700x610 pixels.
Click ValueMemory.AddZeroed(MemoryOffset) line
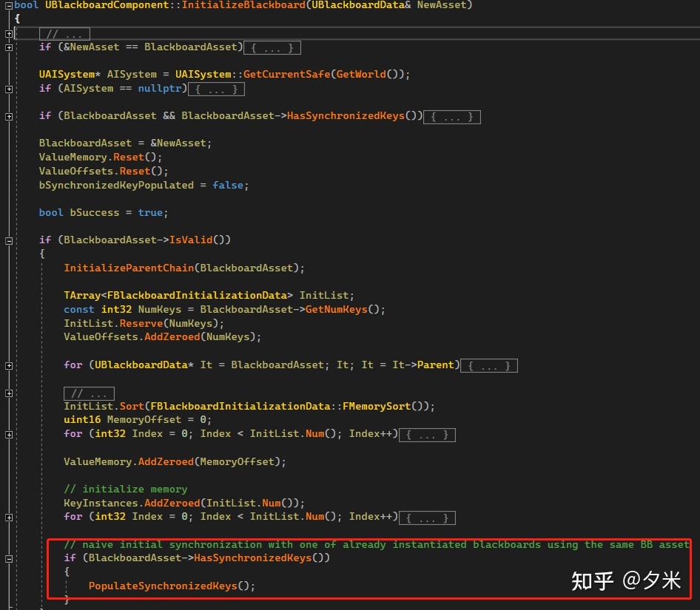point(175,461)
